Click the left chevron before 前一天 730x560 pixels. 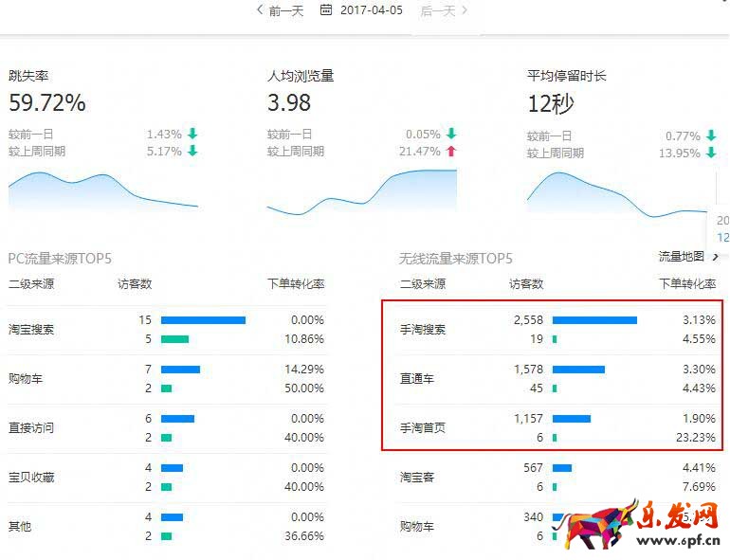coord(260,10)
